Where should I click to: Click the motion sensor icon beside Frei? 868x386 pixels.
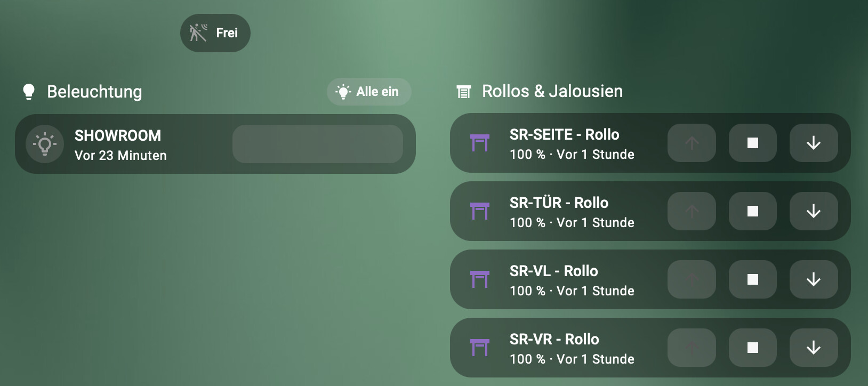[198, 33]
